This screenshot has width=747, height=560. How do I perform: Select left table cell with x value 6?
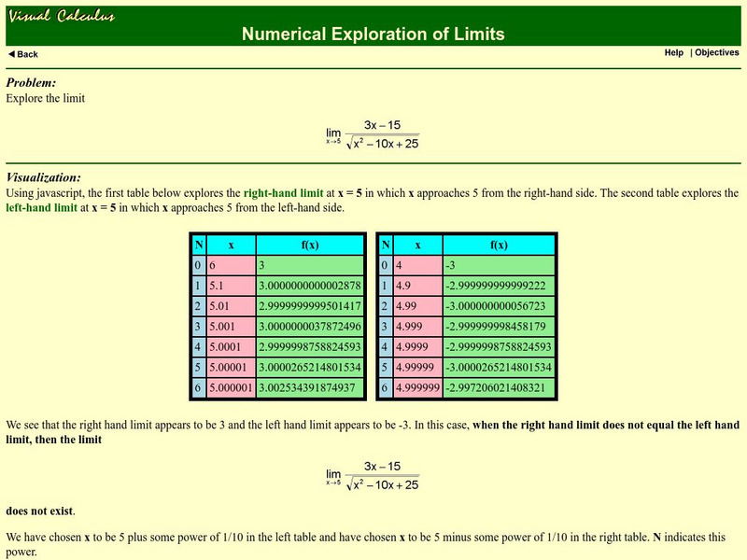coord(231,265)
